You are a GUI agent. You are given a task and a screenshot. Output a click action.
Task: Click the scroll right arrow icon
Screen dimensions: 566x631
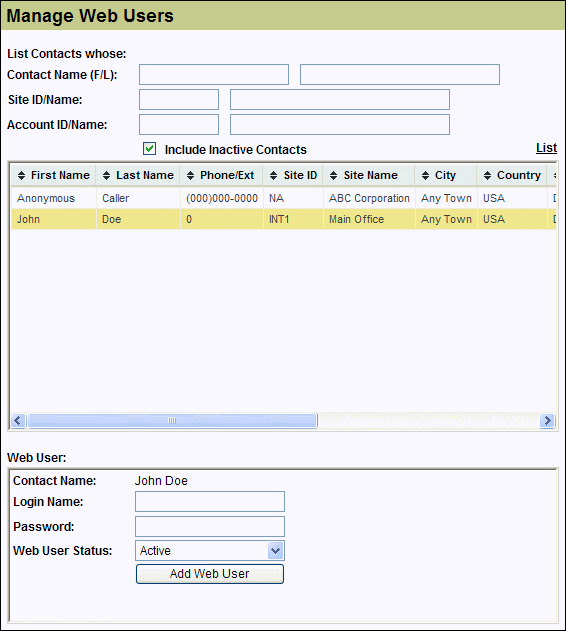coord(547,421)
